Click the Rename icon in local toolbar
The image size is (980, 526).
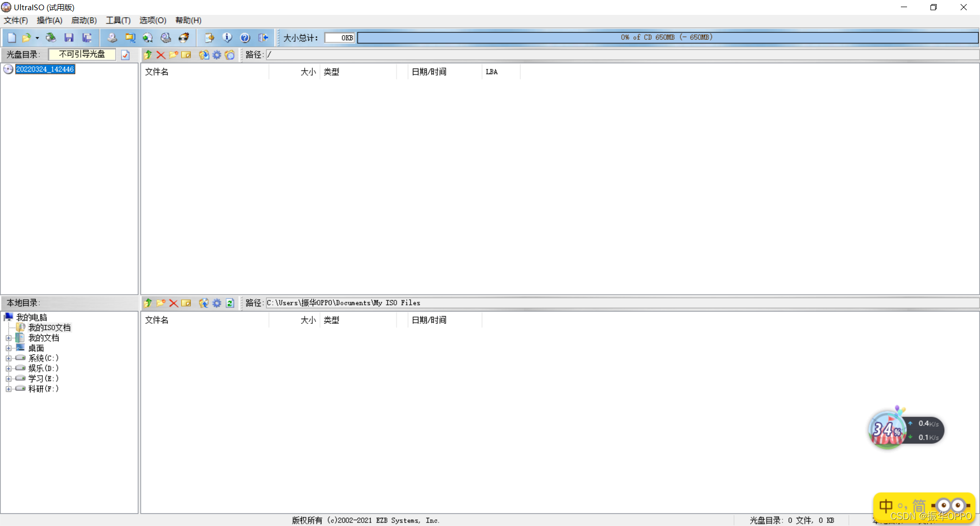pyautogui.click(x=186, y=303)
